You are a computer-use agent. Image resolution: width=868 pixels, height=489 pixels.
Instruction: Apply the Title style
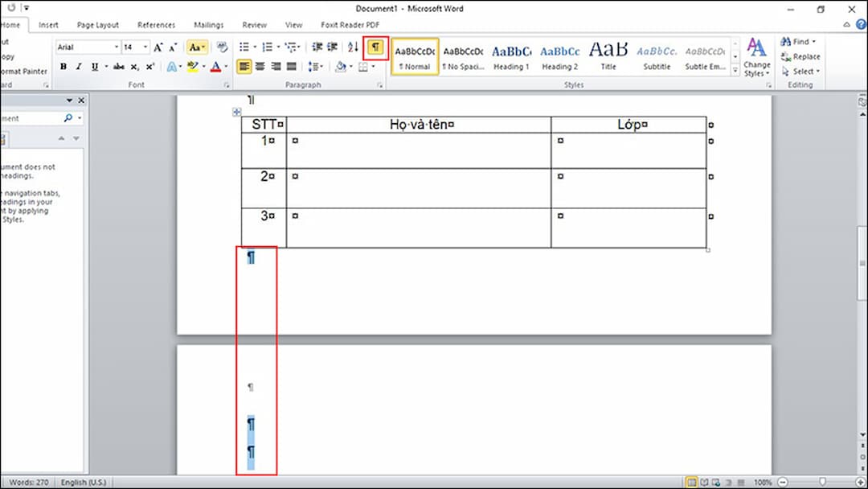608,56
